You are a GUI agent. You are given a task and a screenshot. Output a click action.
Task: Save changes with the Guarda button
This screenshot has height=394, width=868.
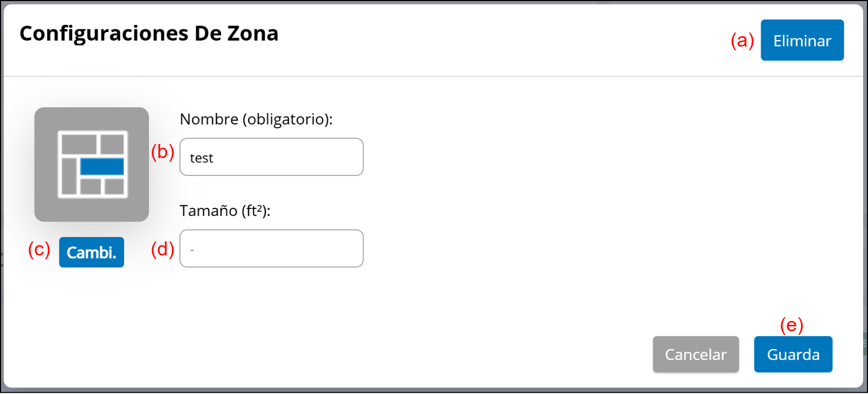793,354
